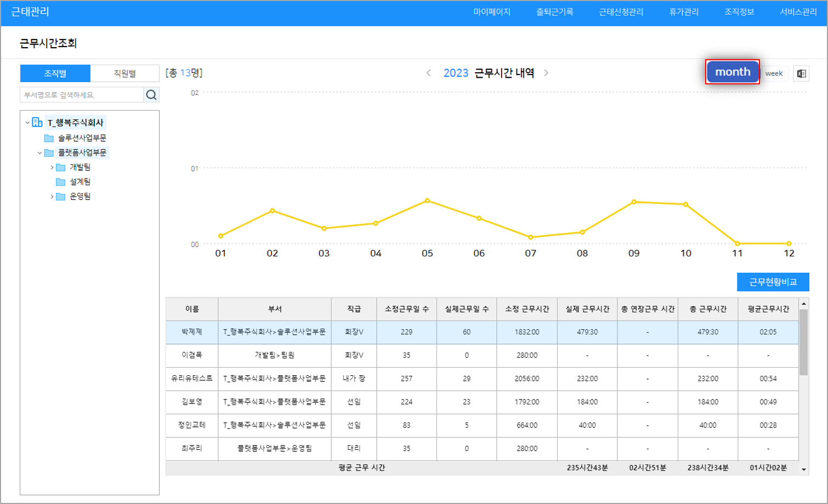The height and width of the screenshot is (504, 828).
Task: Select the 김보영 employee row name
Action: tap(192, 402)
